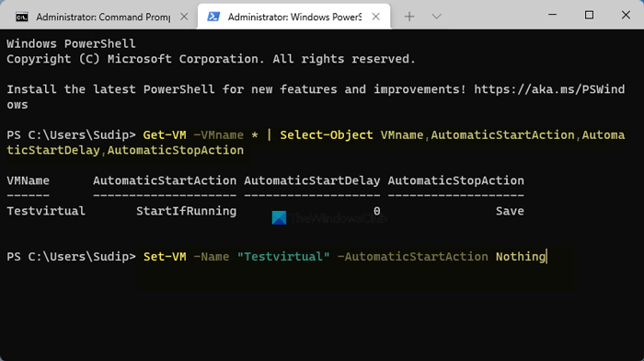Close the Windows PowerShell tab
The image size is (644, 361).
click(x=375, y=17)
